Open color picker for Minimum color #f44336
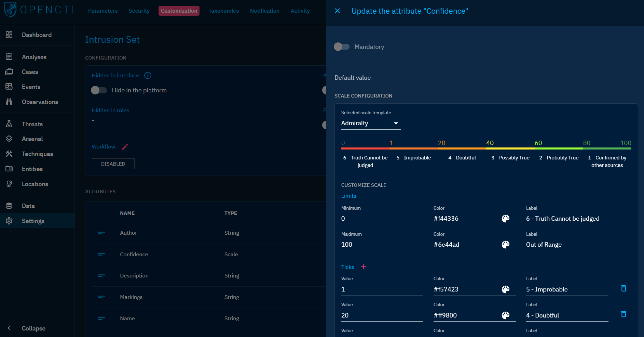The image size is (644, 337). pos(505,219)
